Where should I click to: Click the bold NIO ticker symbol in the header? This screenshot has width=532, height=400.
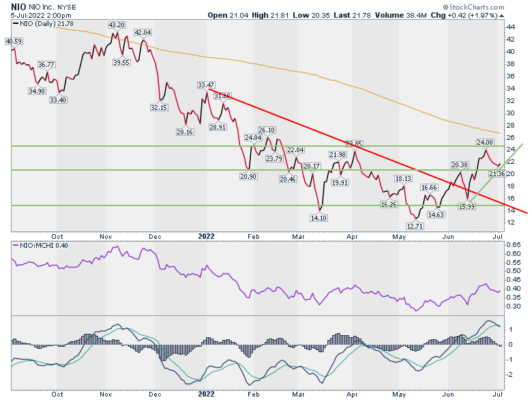pyautogui.click(x=18, y=7)
